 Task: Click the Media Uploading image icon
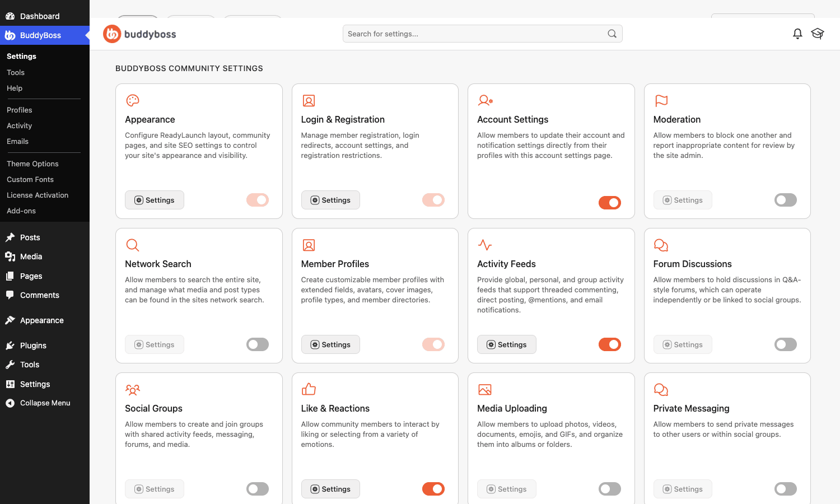485,389
